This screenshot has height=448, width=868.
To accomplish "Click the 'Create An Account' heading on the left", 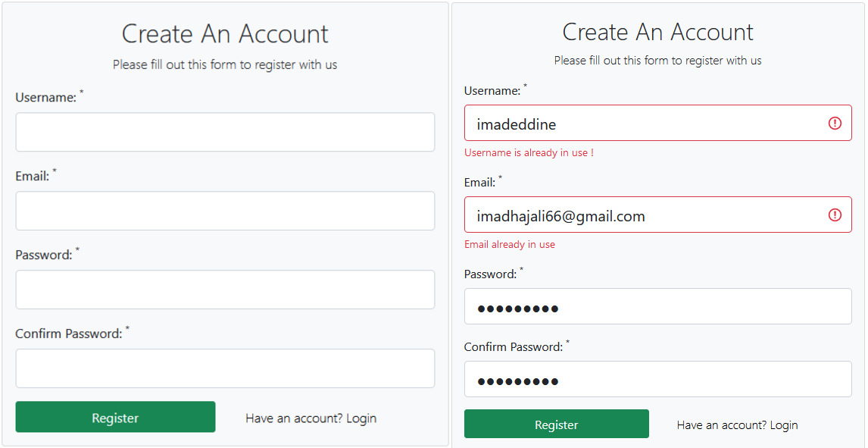I will (224, 33).
